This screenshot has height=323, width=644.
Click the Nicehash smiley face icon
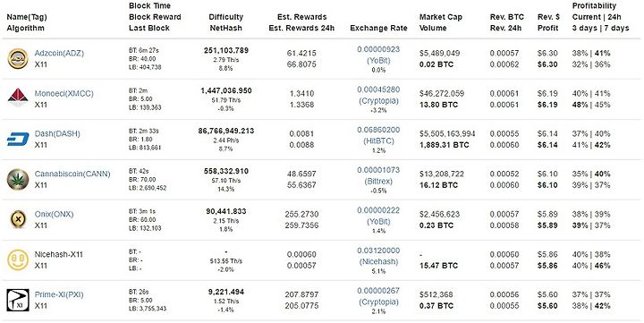18,260
